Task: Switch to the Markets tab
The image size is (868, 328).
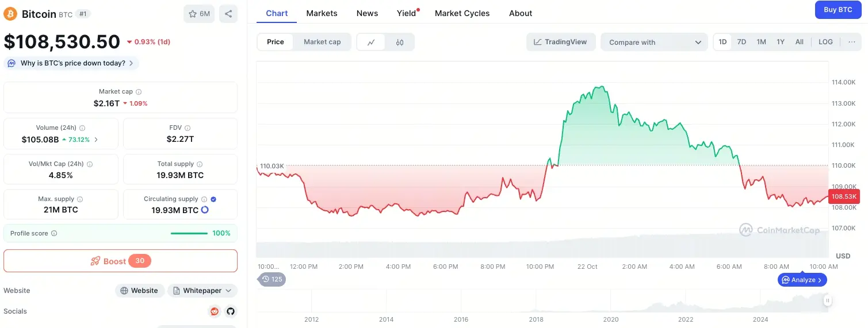Action: (x=322, y=13)
